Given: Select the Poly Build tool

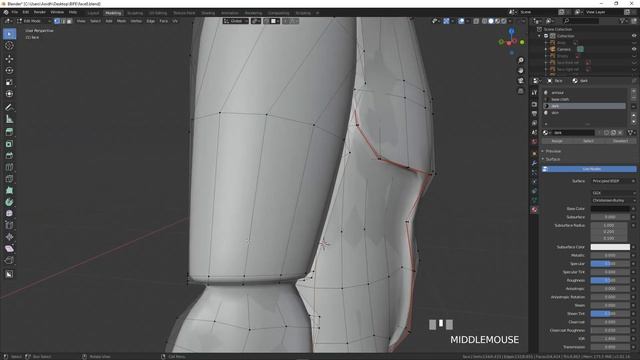Looking at the screenshot, I should (9, 190).
